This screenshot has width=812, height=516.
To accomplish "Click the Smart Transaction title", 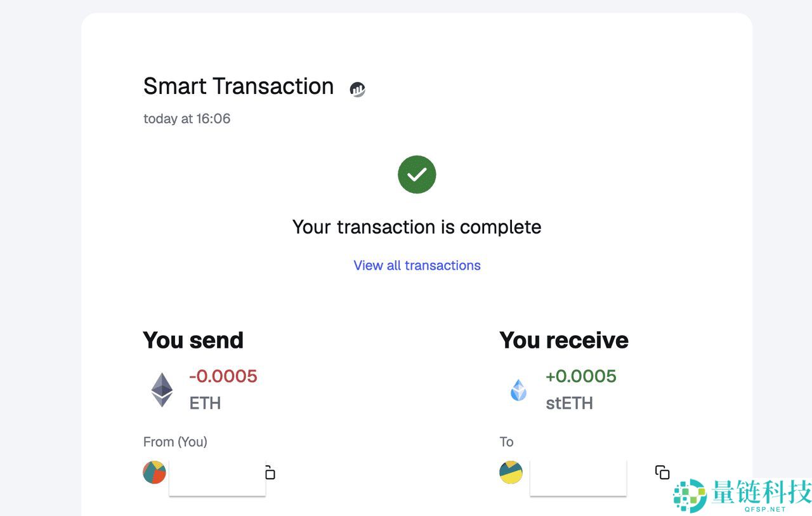I will pos(239,86).
